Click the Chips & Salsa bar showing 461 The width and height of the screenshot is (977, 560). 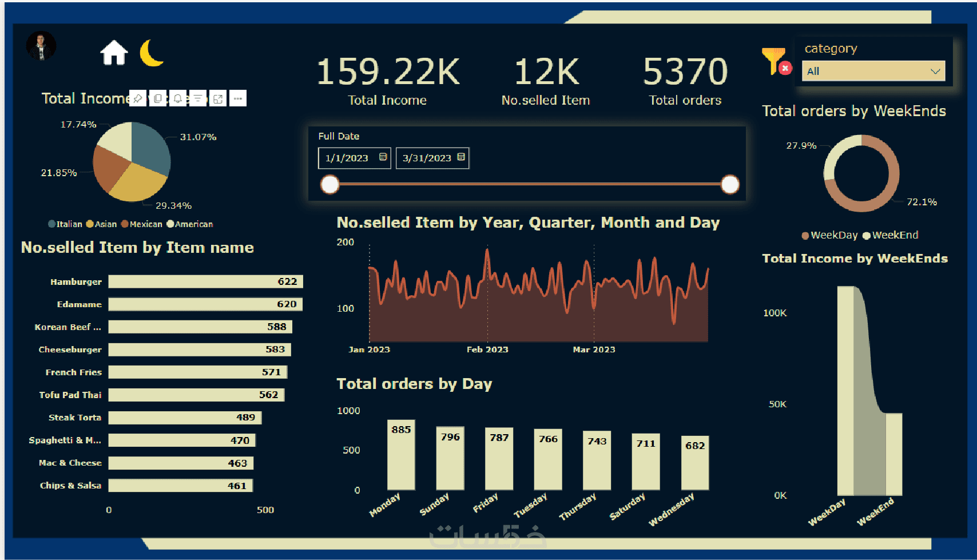point(181,485)
